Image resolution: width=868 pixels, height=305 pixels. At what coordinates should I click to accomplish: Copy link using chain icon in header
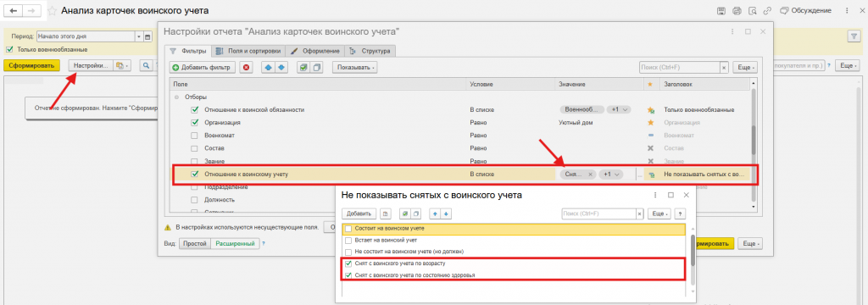click(767, 10)
